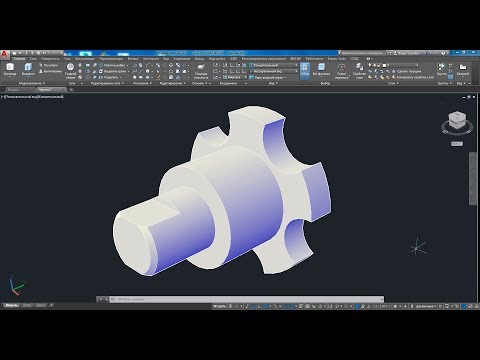Viewport: 480px width, 360px height.
Task: Click the Move Gizmo (Гизмо перемещения) icon
Action: [x=341, y=71]
